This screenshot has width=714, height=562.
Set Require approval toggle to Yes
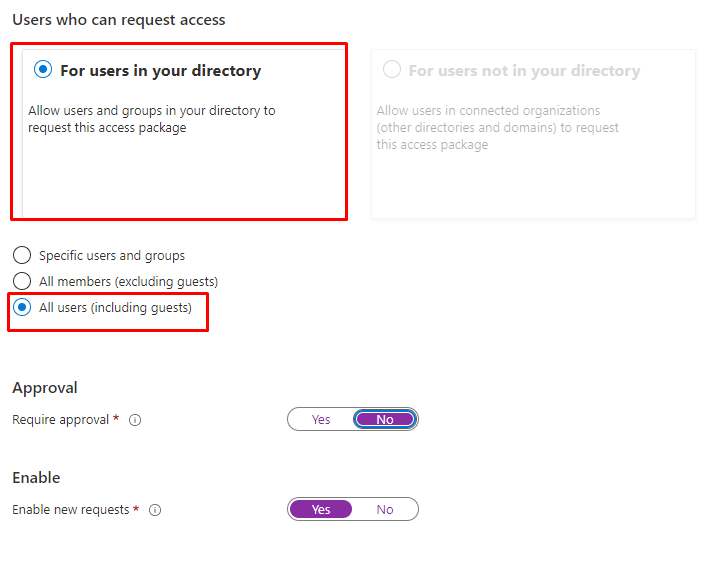point(321,420)
